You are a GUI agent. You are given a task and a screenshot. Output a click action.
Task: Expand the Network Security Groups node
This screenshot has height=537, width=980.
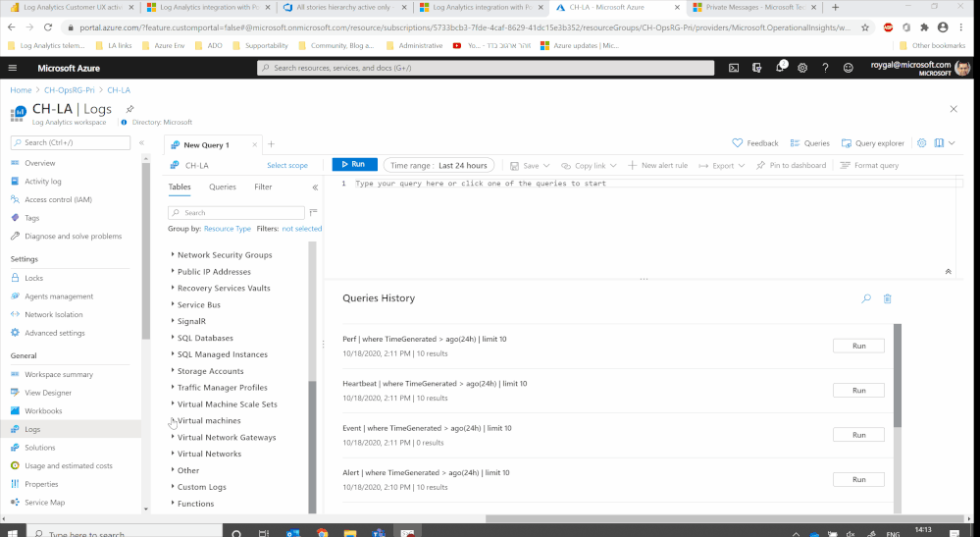pyautogui.click(x=173, y=254)
